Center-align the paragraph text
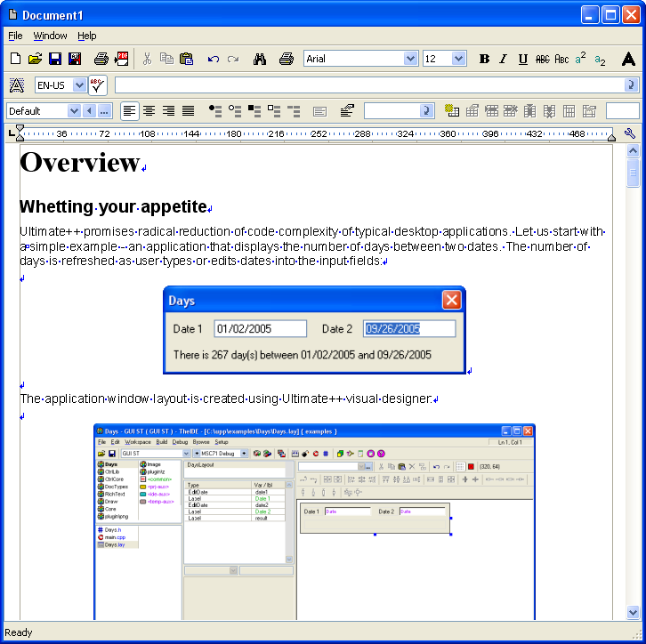 tap(149, 111)
